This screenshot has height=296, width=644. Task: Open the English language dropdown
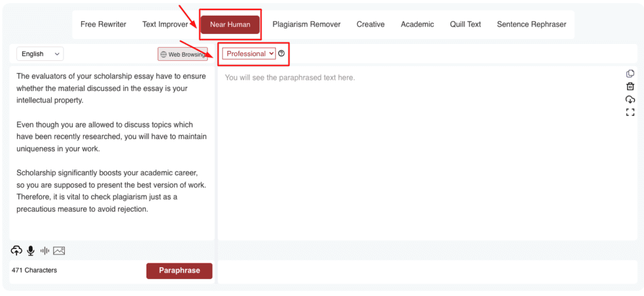coord(40,54)
